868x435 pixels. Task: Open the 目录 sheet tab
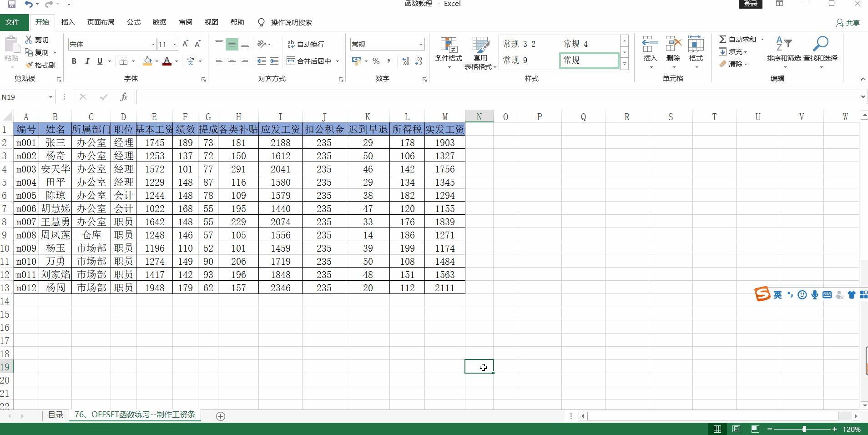click(x=56, y=415)
